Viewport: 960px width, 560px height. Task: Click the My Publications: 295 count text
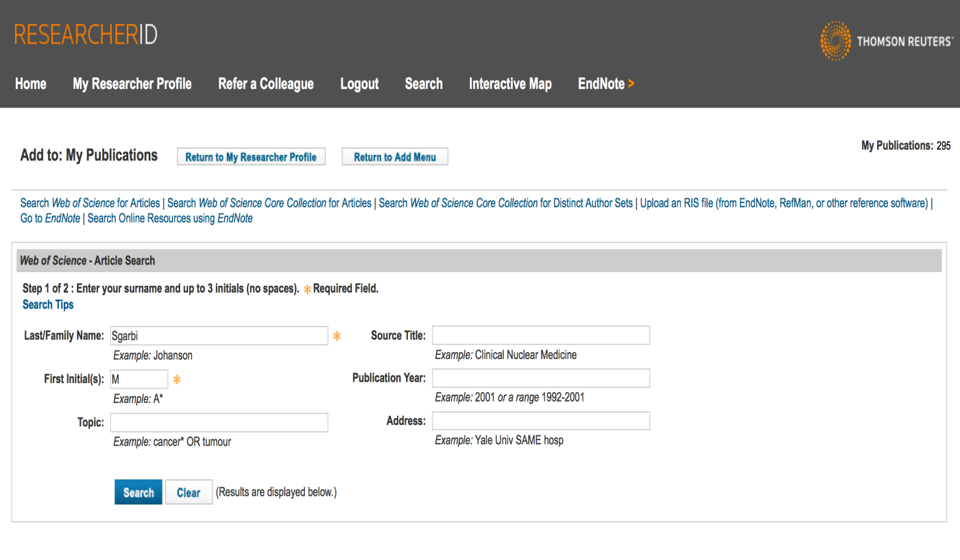pos(906,145)
